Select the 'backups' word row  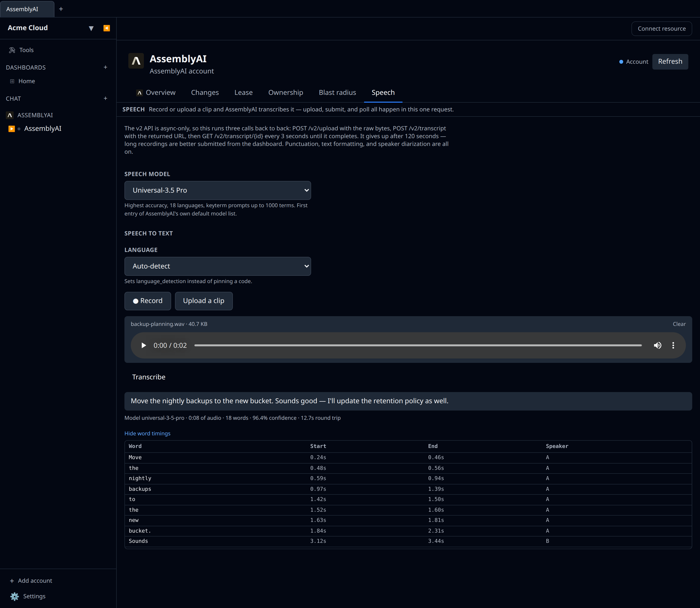[408, 489]
